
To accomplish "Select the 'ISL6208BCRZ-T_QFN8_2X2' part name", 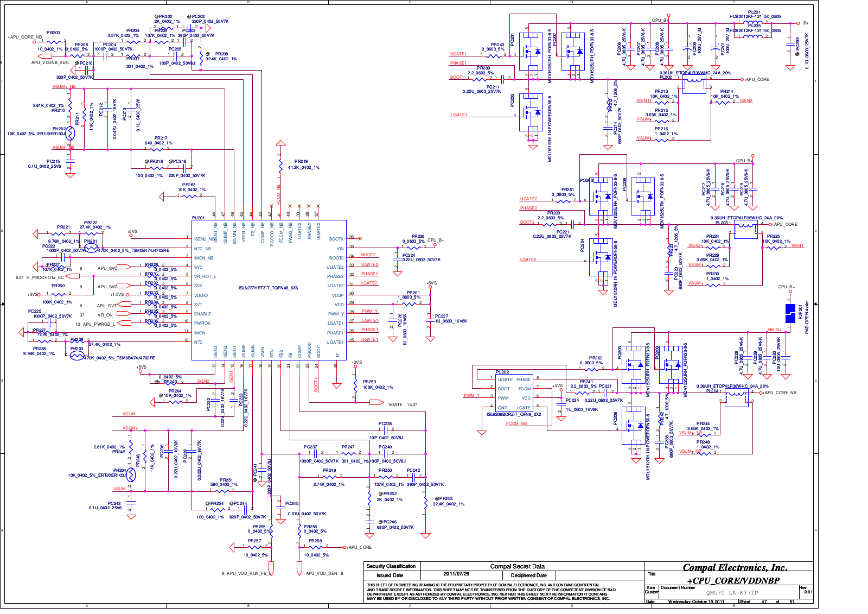I will pos(513,414).
